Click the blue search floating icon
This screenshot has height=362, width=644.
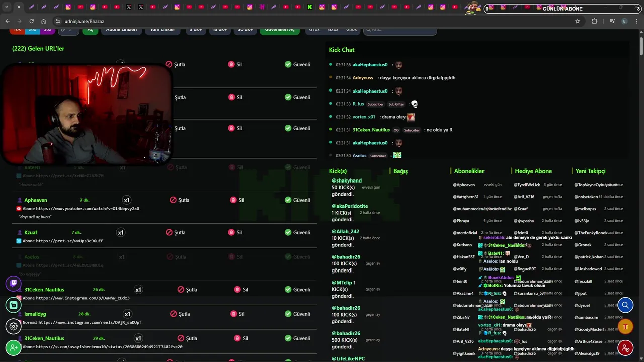point(625,305)
